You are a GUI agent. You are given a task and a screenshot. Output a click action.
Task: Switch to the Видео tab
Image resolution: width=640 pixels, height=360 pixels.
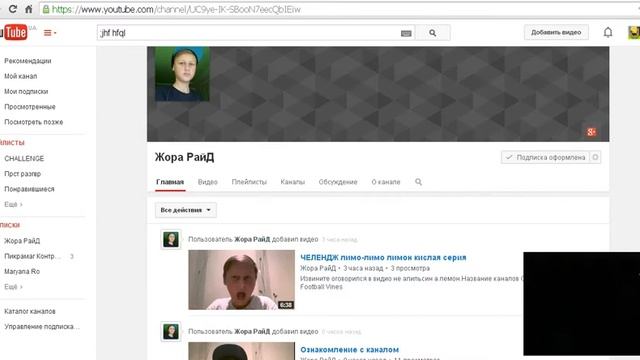[x=208, y=182]
